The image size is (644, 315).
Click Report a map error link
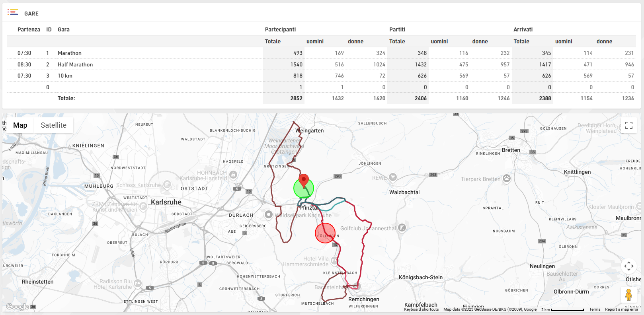click(x=621, y=309)
